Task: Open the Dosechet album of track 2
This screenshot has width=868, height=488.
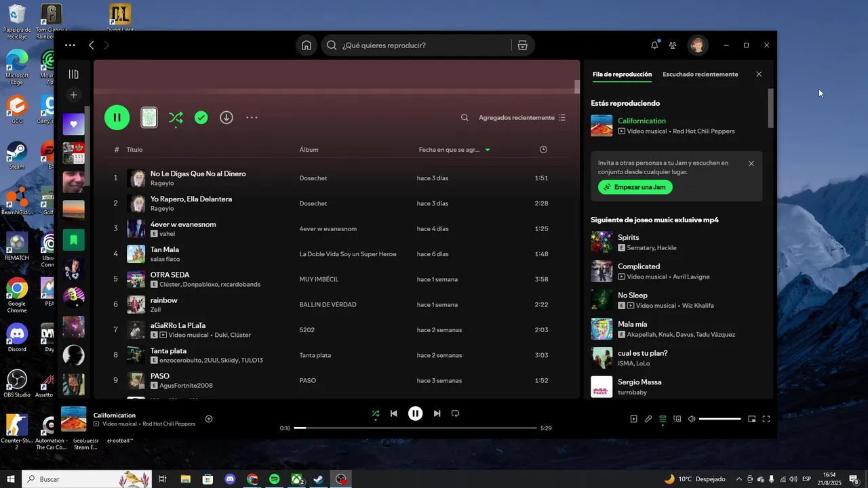Action: tap(313, 203)
